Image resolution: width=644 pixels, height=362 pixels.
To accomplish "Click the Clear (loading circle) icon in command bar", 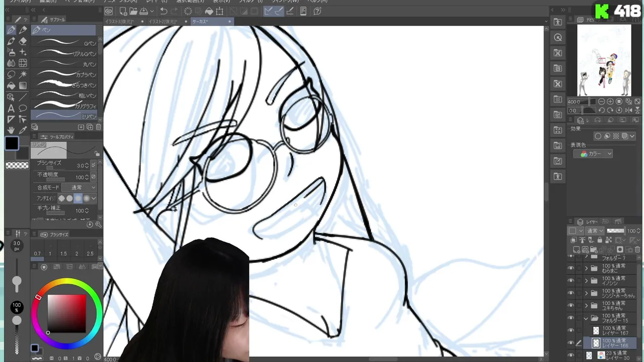I will [x=188, y=11].
